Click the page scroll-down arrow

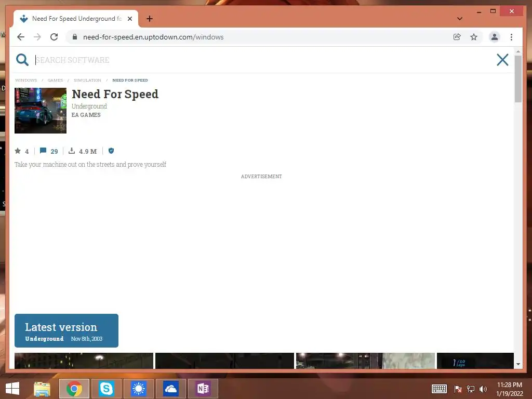coord(518,364)
